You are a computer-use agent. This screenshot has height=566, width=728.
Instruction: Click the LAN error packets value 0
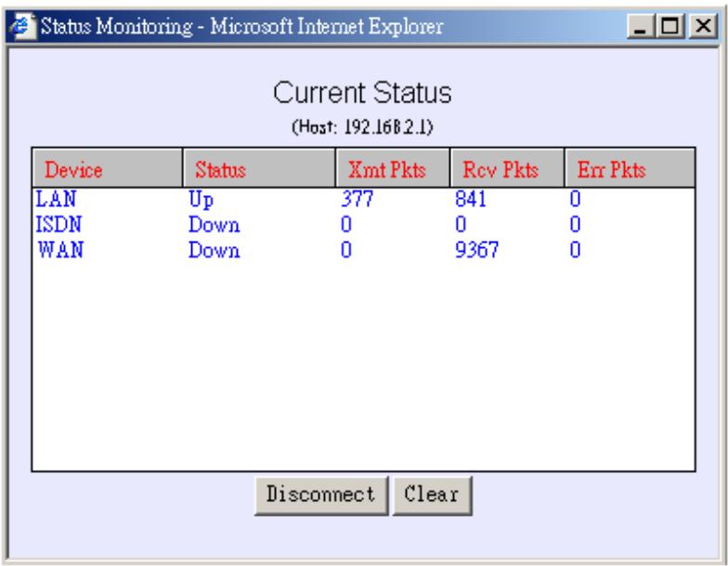pyautogui.click(x=576, y=199)
